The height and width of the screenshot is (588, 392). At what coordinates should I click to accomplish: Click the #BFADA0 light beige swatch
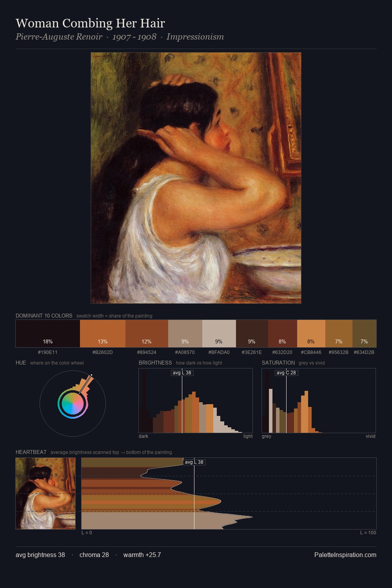pos(219,334)
